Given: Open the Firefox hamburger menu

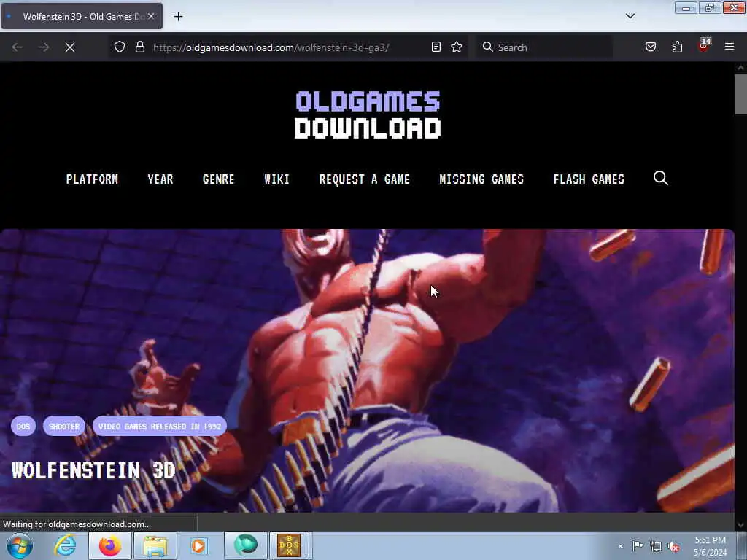Looking at the screenshot, I should pyautogui.click(x=729, y=47).
